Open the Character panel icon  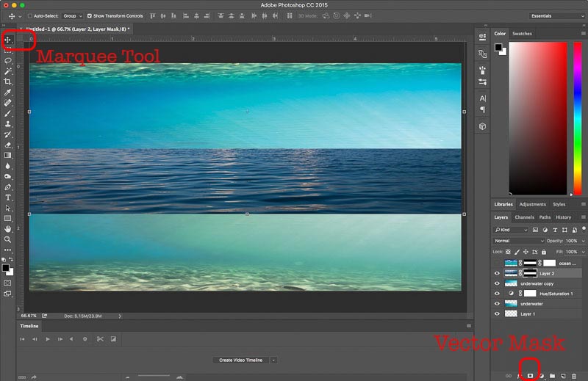point(483,98)
